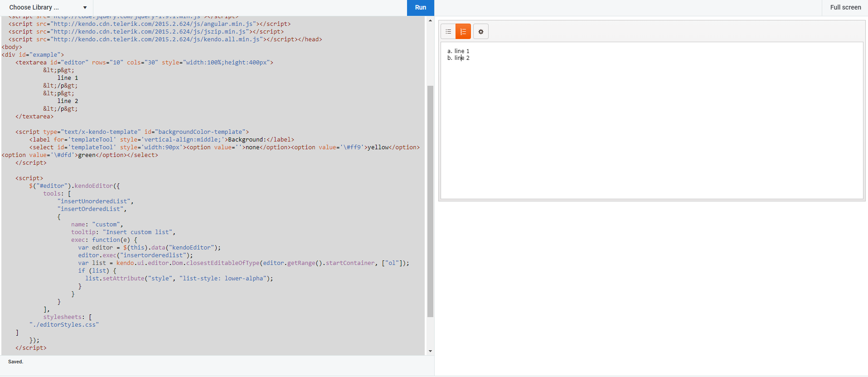Click the 'list-style: lower-alpha' string
868x377 pixels.
(x=224, y=279)
